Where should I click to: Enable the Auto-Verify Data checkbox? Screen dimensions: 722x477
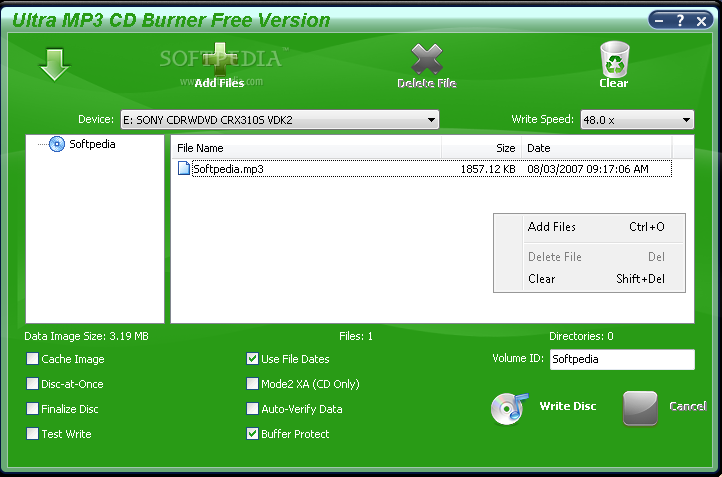point(252,408)
